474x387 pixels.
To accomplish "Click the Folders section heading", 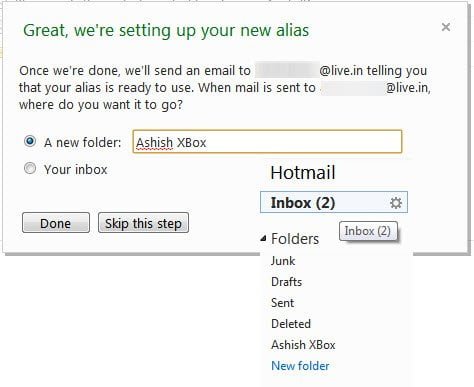I will click(x=295, y=239).
